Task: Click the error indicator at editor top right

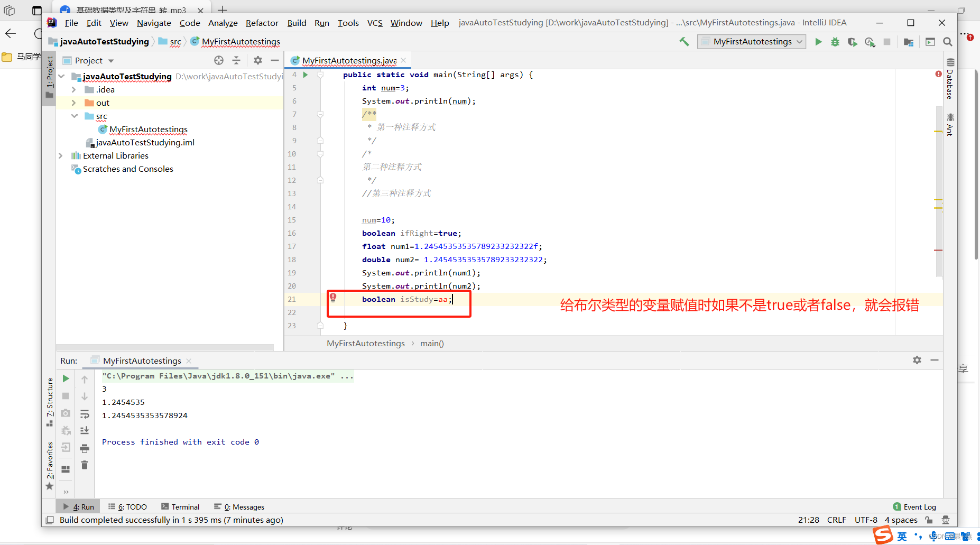Action: click(x=939, y=74)
